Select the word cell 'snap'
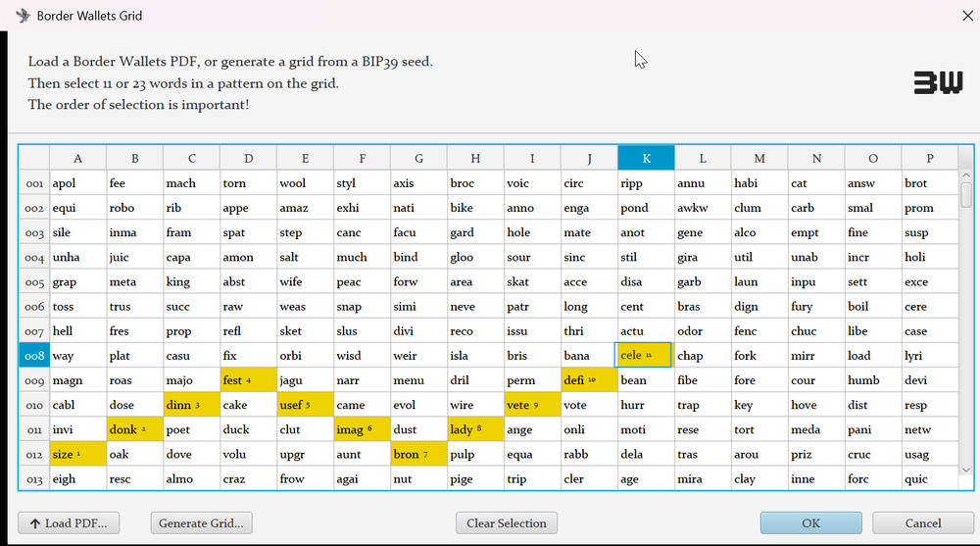 [x=362, y=307]
